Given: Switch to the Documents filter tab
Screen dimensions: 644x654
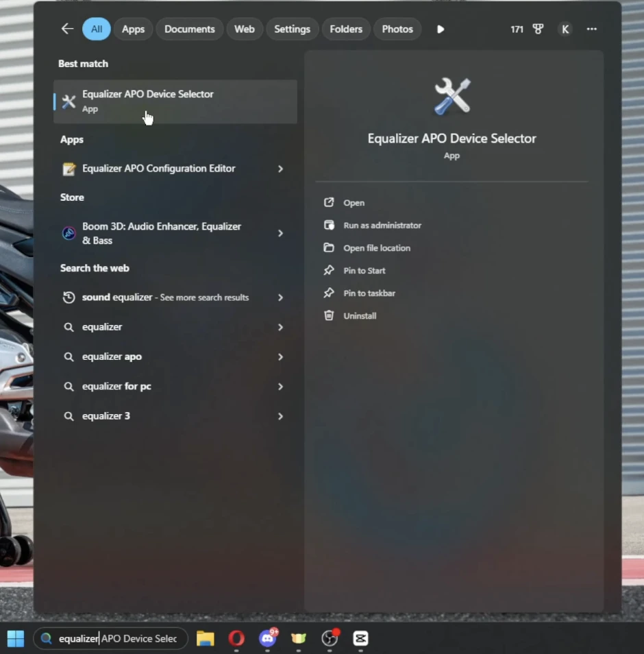Looking at the screenshot, I should tap(189, 29).
